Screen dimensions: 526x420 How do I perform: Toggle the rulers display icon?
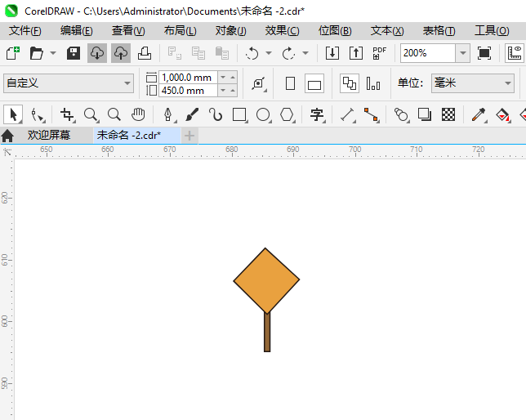515,53
